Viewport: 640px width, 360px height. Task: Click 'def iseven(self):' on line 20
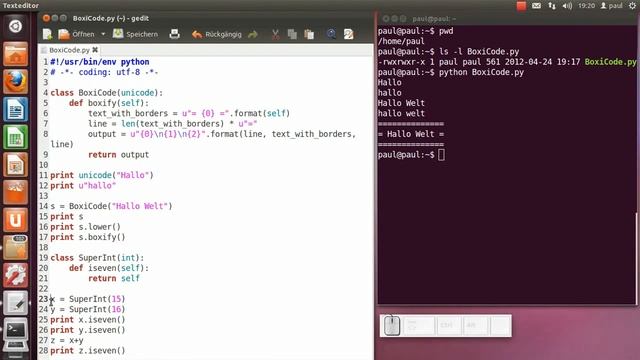pos(109,268)
